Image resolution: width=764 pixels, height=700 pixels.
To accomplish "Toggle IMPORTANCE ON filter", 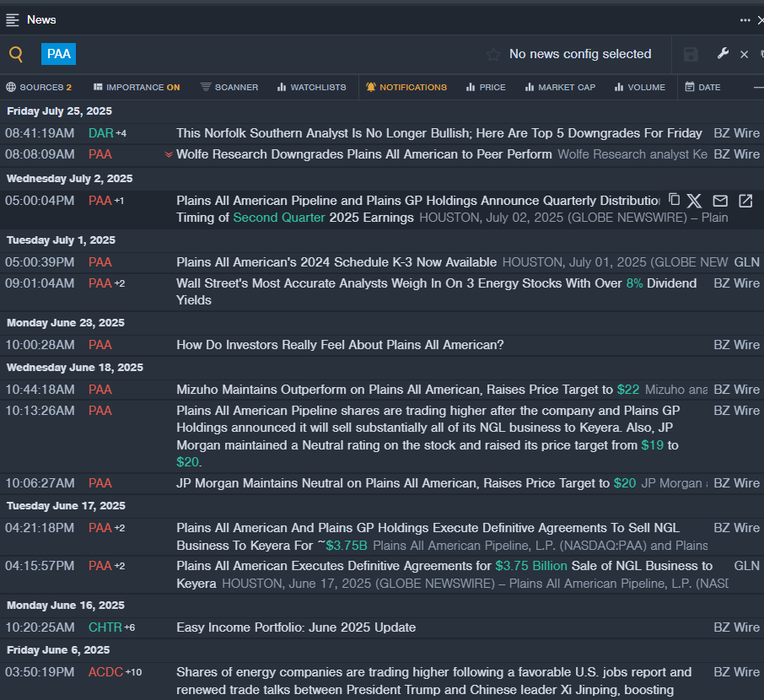I will [x=137, y=87].
